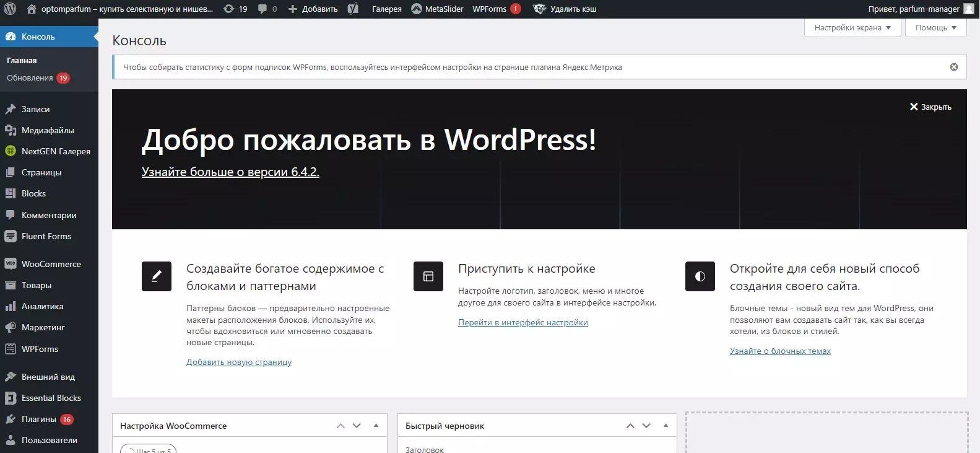980x453 pixels.
Task: Open MetaSlider in the admin bar
Action: 437,9
